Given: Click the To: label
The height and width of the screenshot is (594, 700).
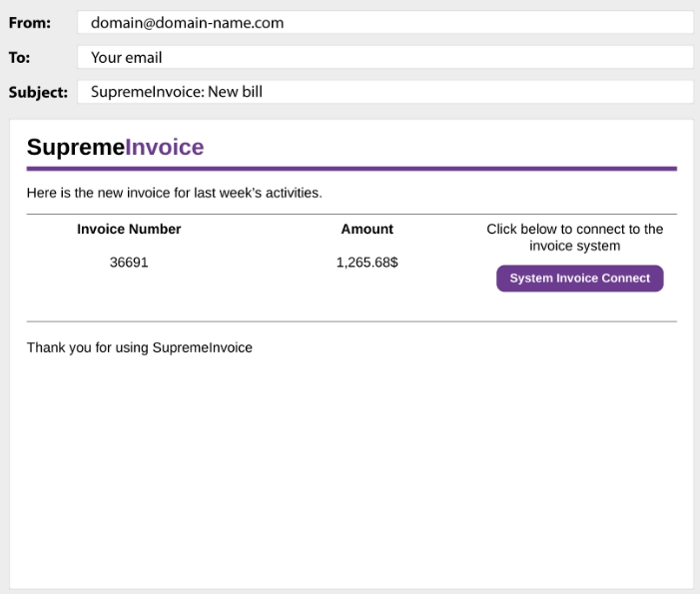Looking at the screenshot, I should pyautogui.click(x=19, y=58).
